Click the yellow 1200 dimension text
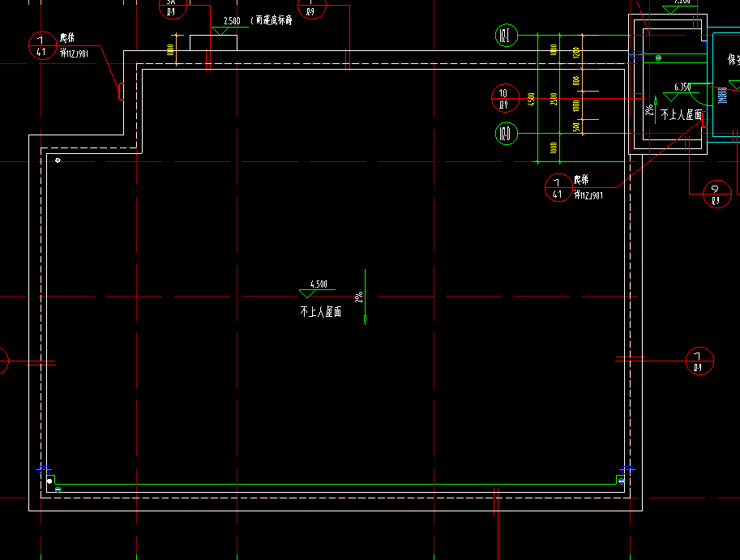Viewport: 740px width, 560px height. coord(576,53)
